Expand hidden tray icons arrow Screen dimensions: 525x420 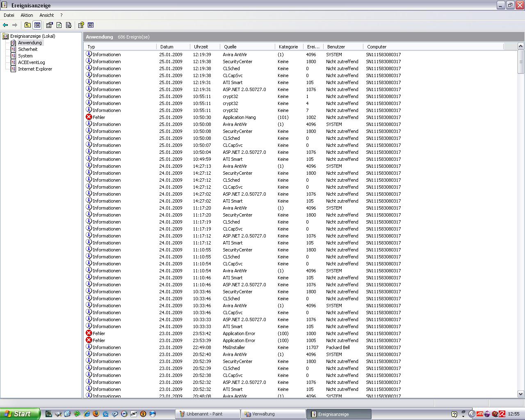point(472,414)
